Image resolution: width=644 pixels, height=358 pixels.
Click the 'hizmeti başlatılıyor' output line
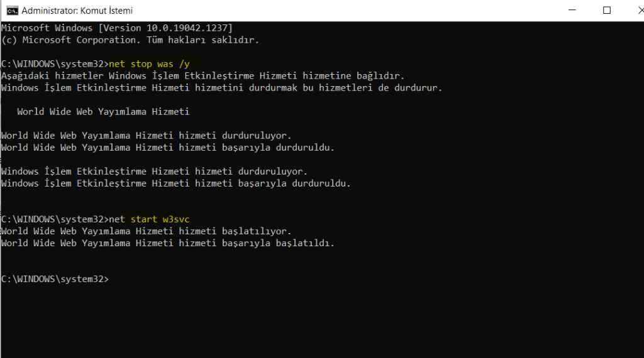[147, 231]
